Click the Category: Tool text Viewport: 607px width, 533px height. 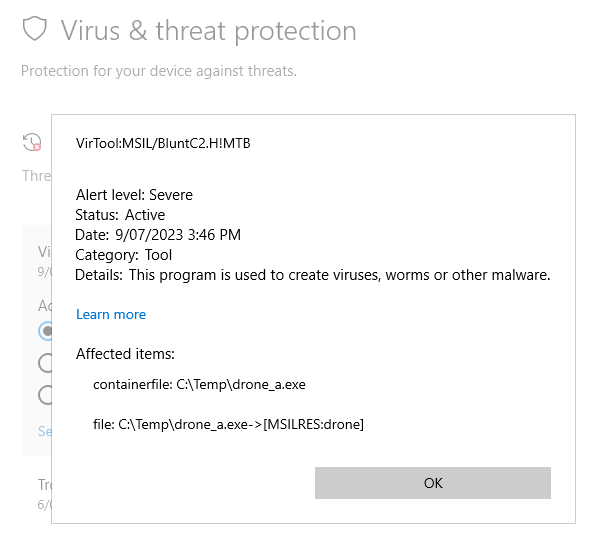(x=123, y=255)
